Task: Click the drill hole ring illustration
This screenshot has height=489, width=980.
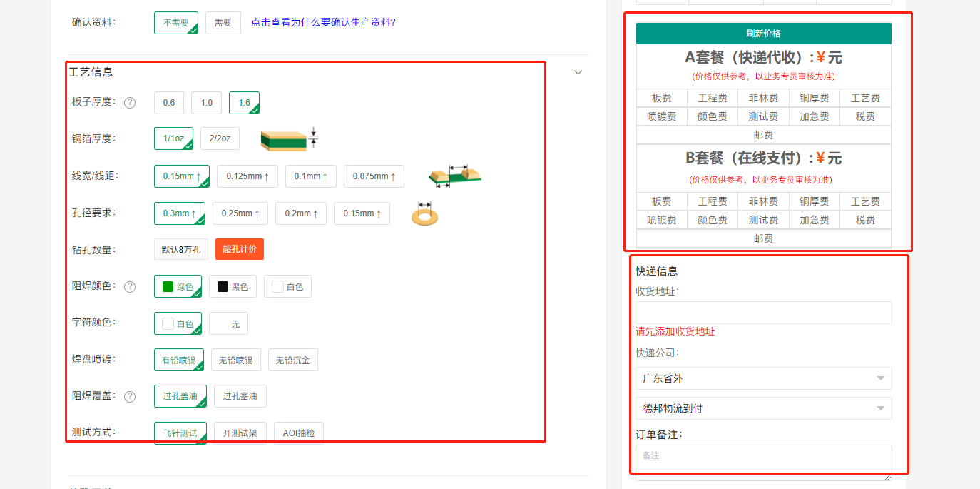Action: pos(424,214)
